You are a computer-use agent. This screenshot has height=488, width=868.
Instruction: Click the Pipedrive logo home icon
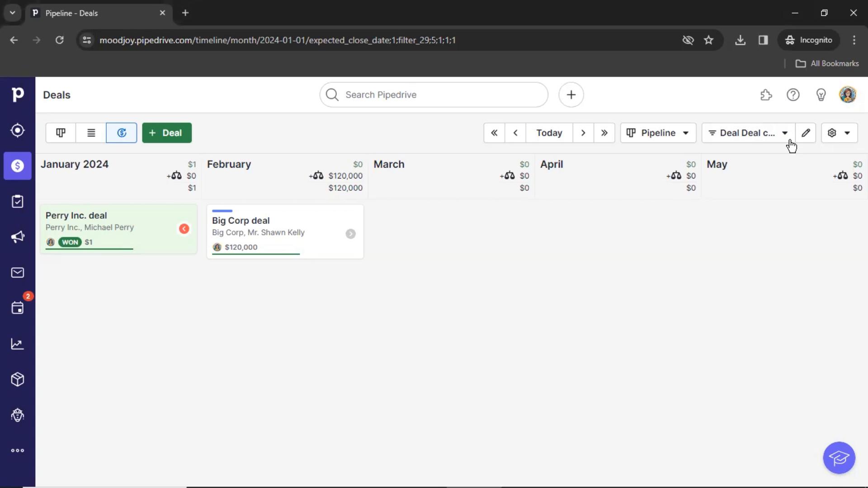coord(17,95)
